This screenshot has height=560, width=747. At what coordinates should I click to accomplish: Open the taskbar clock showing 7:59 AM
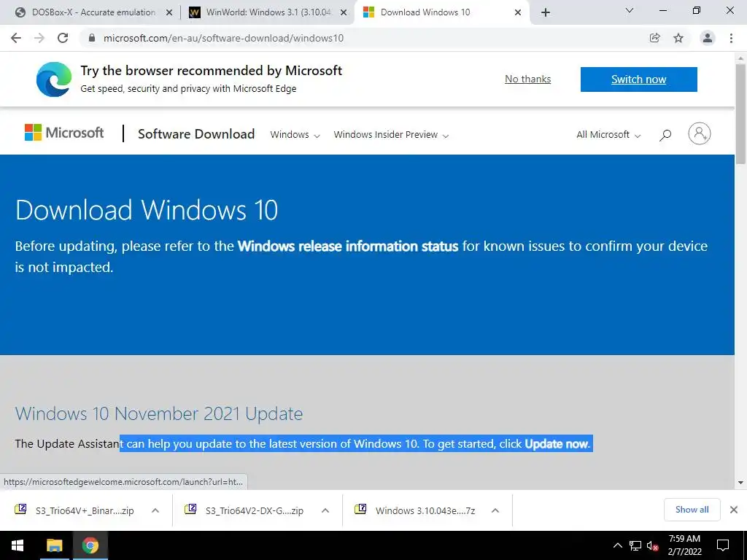click(684, 545)
